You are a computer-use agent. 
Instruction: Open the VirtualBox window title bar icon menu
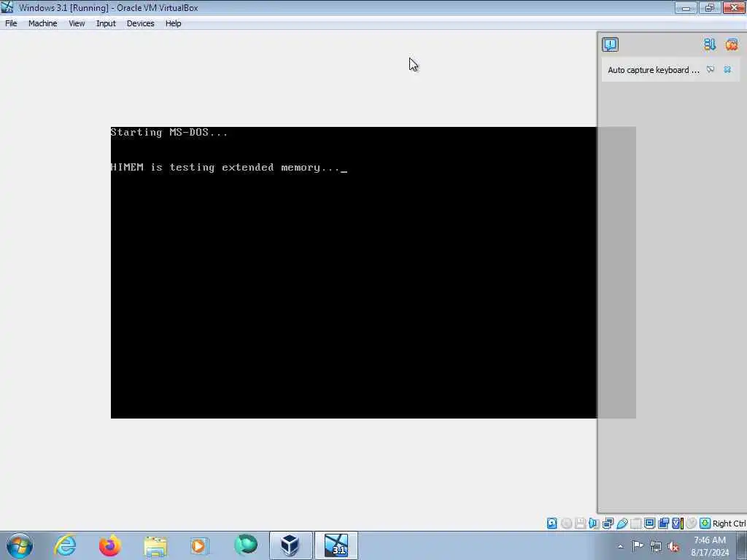pyautogui.click(x=7, y=7)
